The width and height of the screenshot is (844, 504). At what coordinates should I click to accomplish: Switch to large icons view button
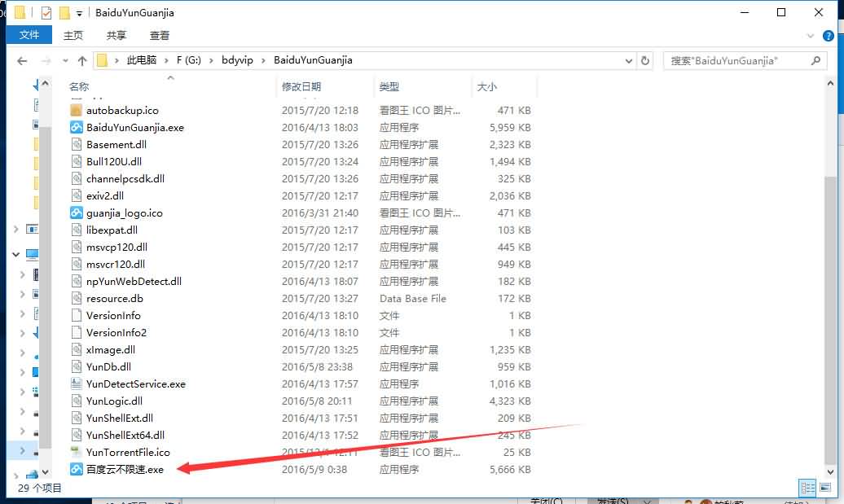[x=825, y=488]
